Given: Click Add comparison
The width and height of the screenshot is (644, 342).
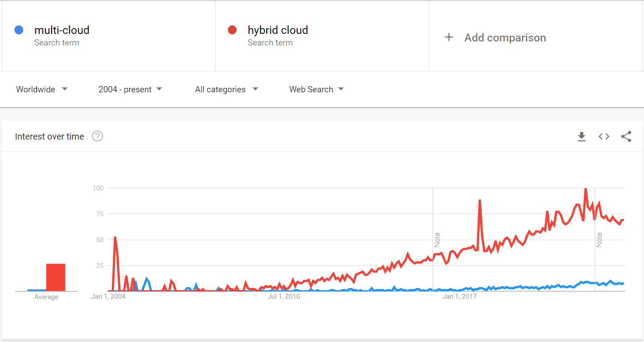Looking at the screenshot, I should point(505,37).
